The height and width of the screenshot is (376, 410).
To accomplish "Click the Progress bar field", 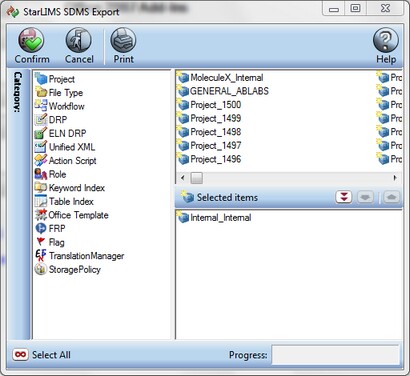I will click(336, 355).
